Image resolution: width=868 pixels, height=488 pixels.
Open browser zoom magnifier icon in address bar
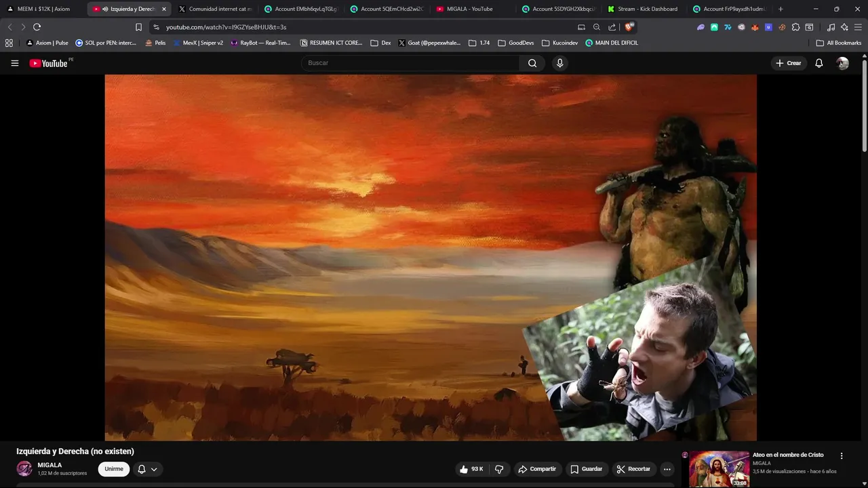click(597, 27)
